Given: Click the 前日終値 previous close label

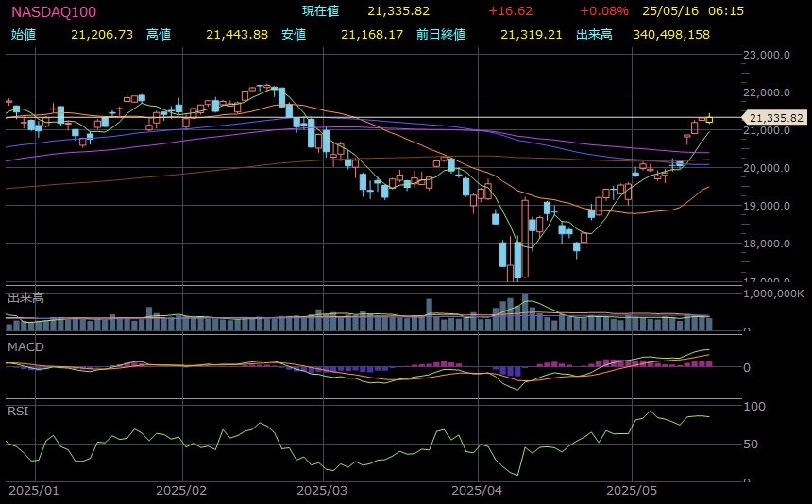Looking at the screenshot, I should pyautogui.click(x=441, y=35).
